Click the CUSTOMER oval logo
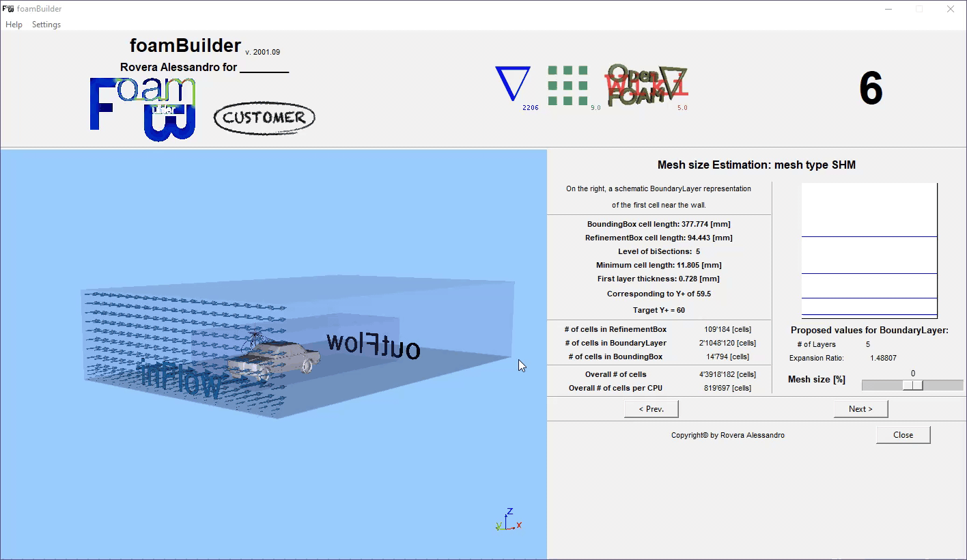 coord(264,117)
